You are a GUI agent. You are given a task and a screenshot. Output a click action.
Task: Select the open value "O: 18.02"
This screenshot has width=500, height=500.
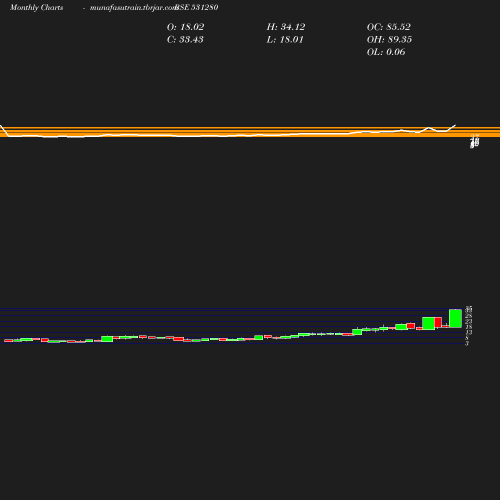185,27
